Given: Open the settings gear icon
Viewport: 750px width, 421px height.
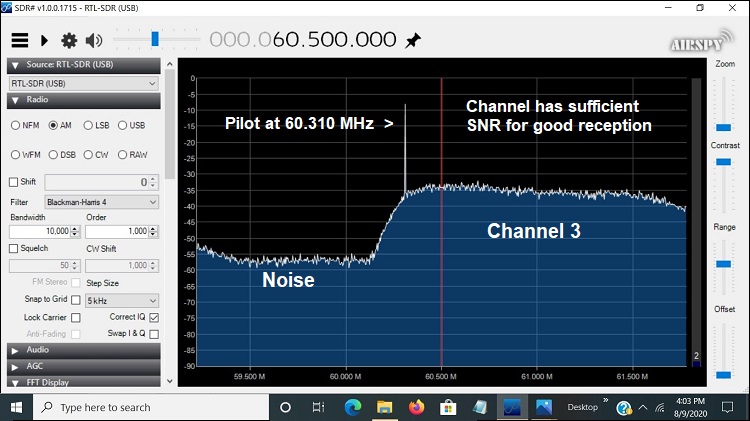Looking at the screenshot, I should pyautogui.click(x=69, y=40).
